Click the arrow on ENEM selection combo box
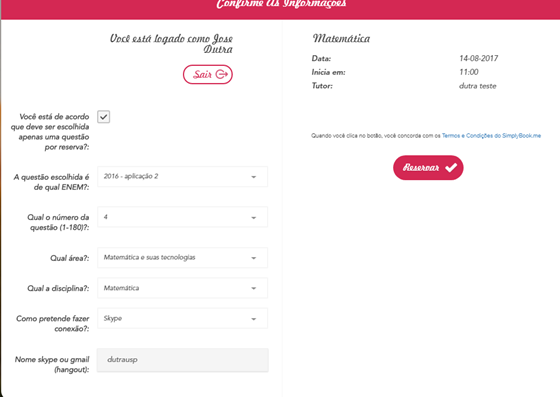 coord(254,177)
